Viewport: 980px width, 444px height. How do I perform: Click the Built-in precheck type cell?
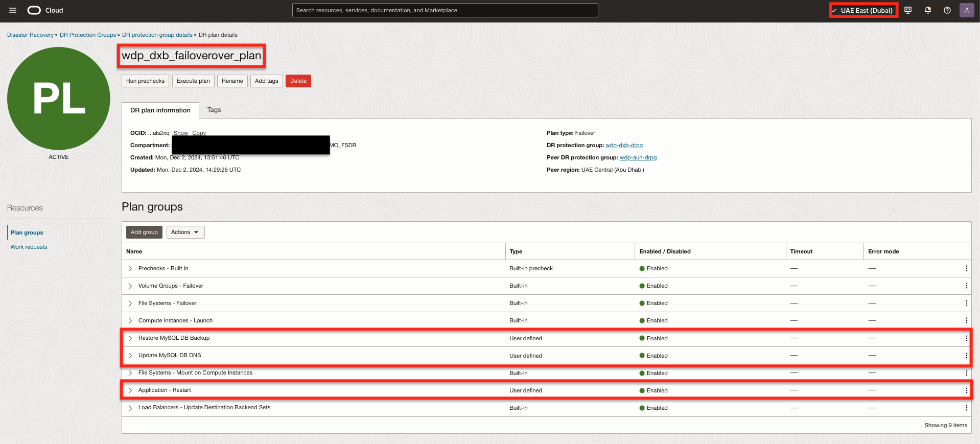point(531,269)
